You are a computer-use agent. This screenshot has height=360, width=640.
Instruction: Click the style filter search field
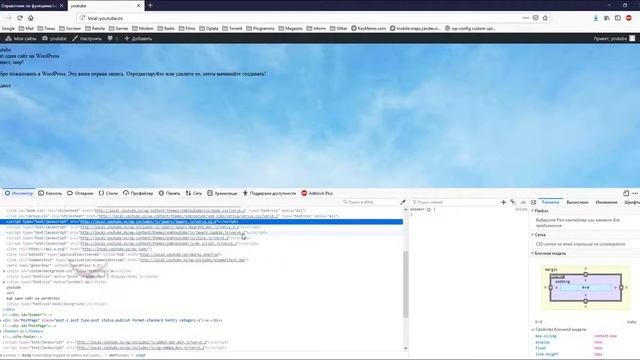(x=454, y=202)
